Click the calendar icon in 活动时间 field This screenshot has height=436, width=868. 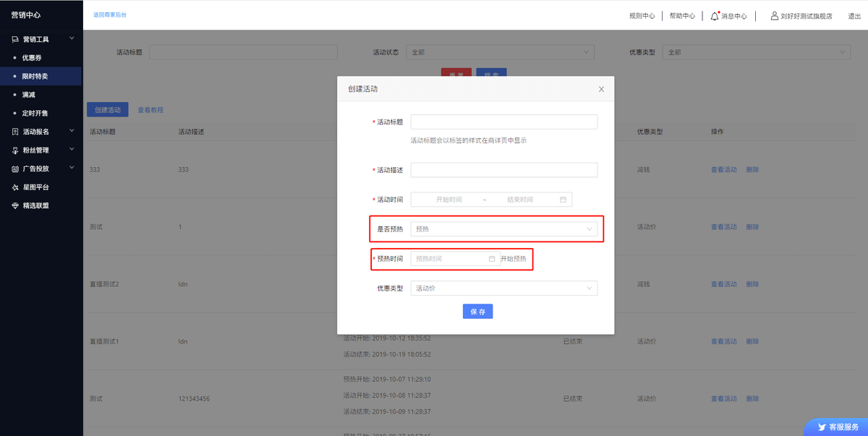click(563, 200)
